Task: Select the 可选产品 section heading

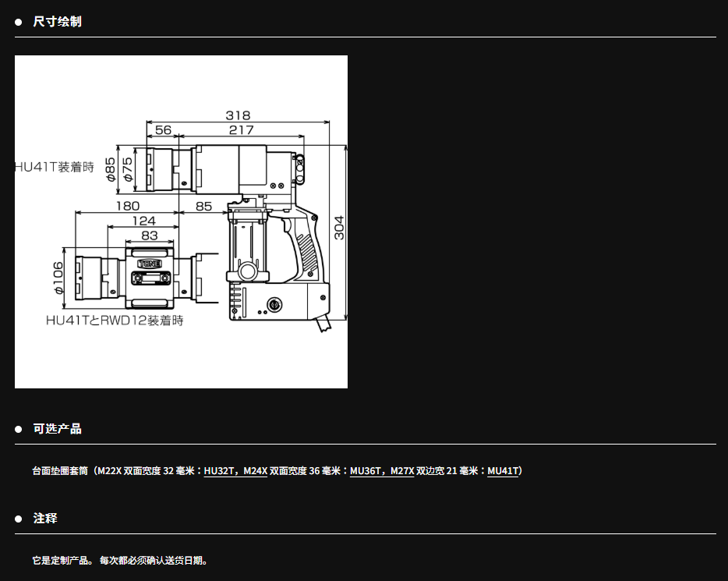Action: [57, 429]
